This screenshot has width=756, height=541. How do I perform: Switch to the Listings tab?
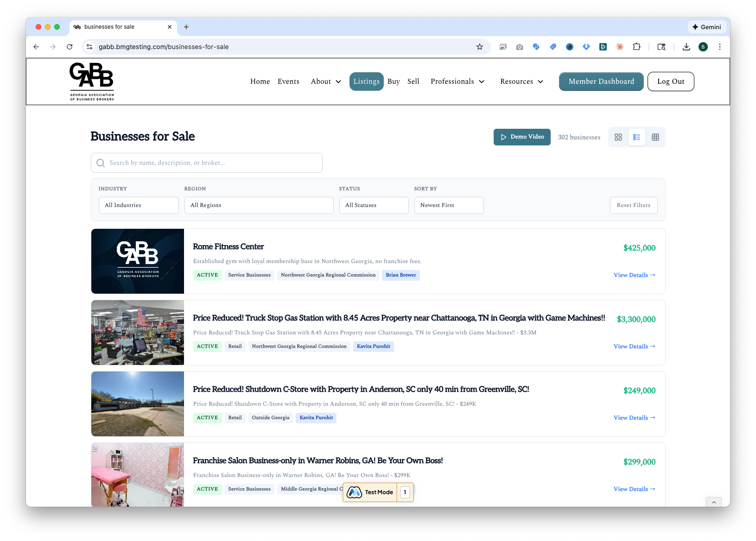tap(366, 82)
